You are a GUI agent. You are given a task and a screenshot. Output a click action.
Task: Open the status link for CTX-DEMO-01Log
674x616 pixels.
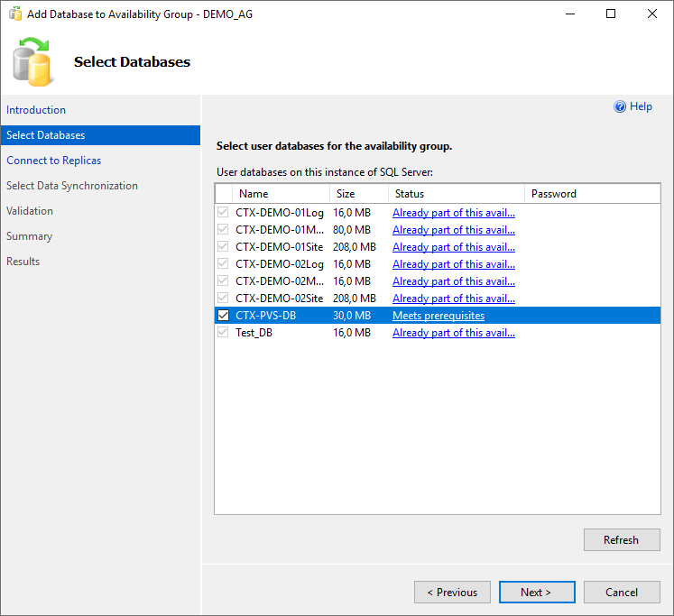click(454, 213)
